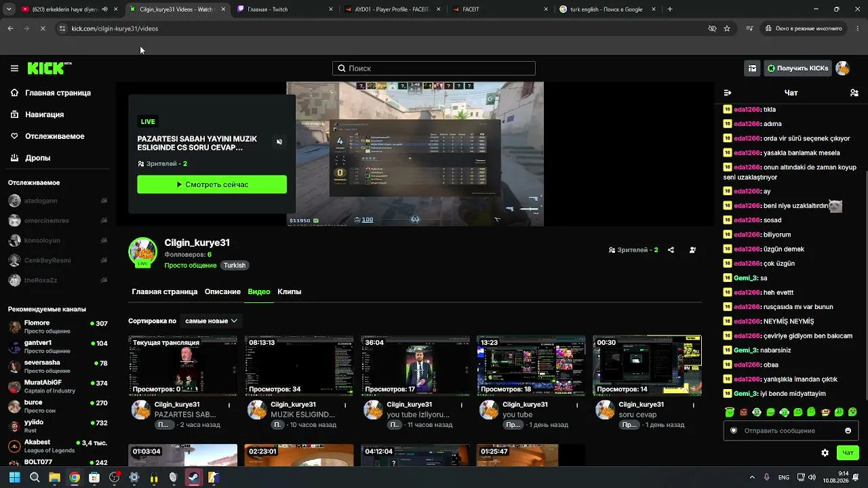Click the Получить KICKs button

[x=797, y=68]
